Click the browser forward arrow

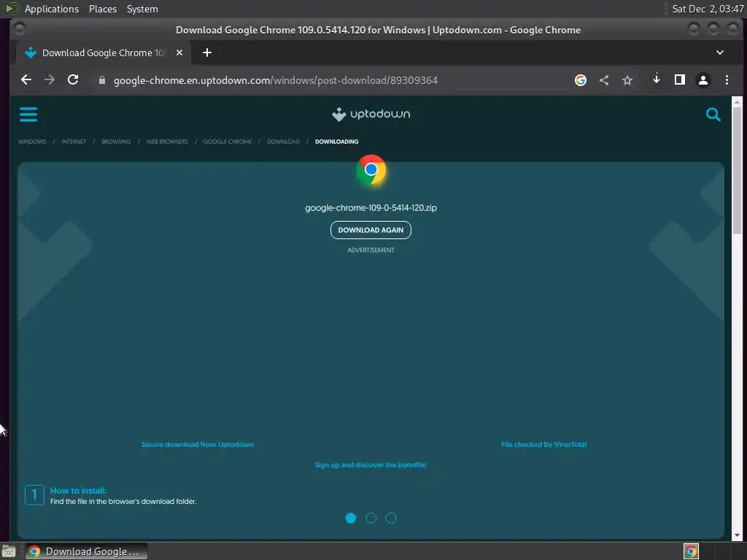point(50,80)
